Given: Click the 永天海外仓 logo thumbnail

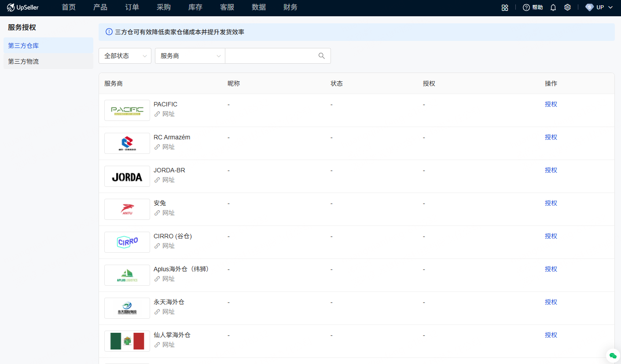Looking at the screenshot, I should (x=127, y=308).
